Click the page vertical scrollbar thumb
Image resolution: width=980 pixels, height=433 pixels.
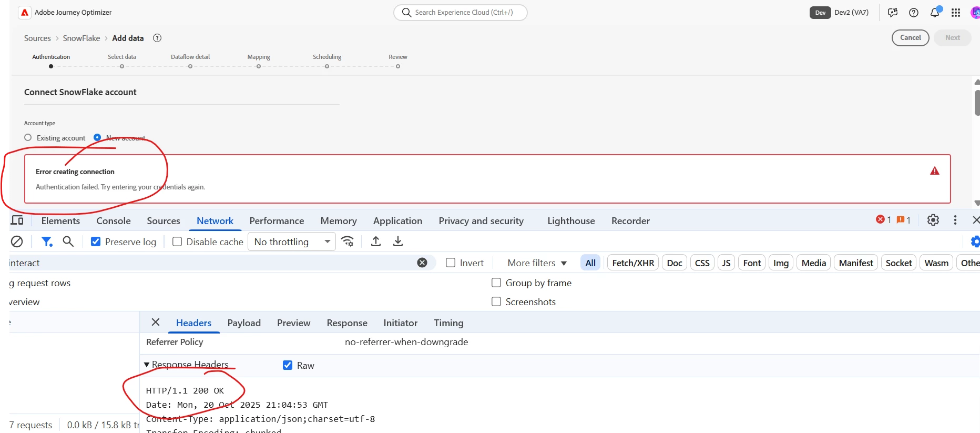(x=977, y=103)
